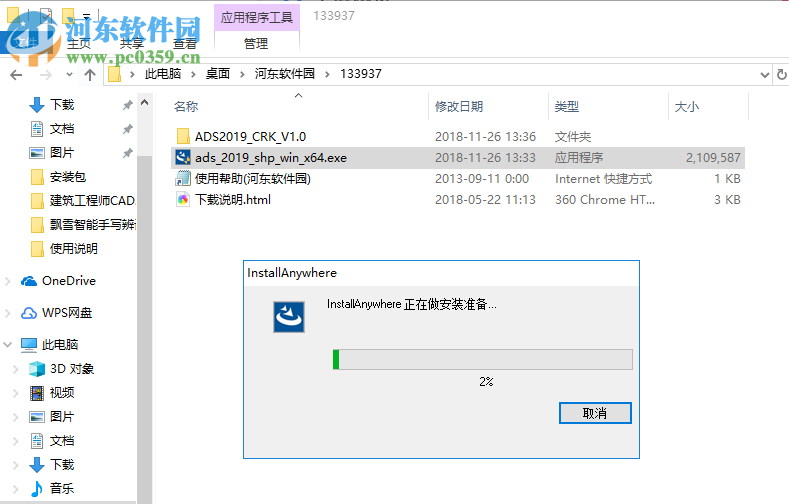Viewport: 789px width, 504px height.
Task: Select the 使用帮助(河东软件园) shortcut icon
Action: [x=183, y=179]
